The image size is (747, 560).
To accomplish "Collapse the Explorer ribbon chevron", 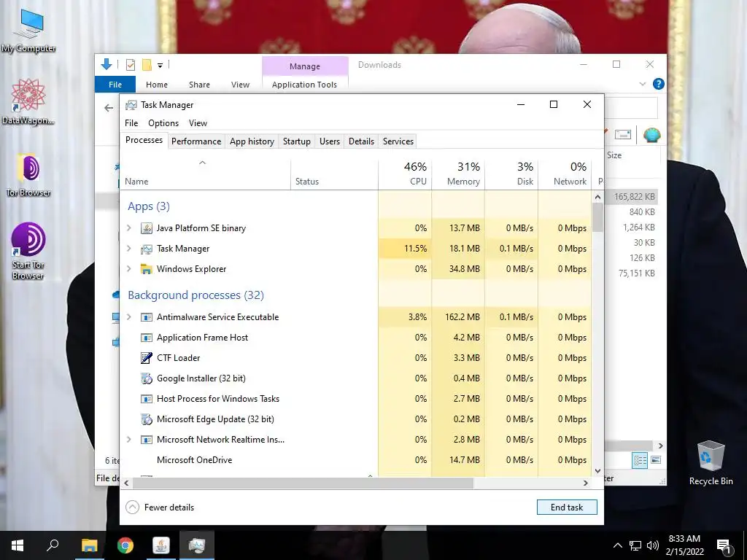I will coord(642,85).
